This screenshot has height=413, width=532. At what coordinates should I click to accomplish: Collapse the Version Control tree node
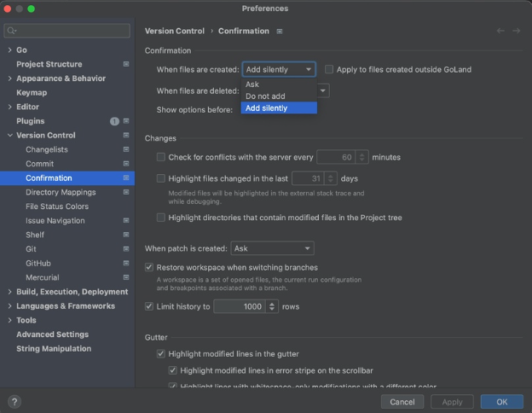[9, 136]
